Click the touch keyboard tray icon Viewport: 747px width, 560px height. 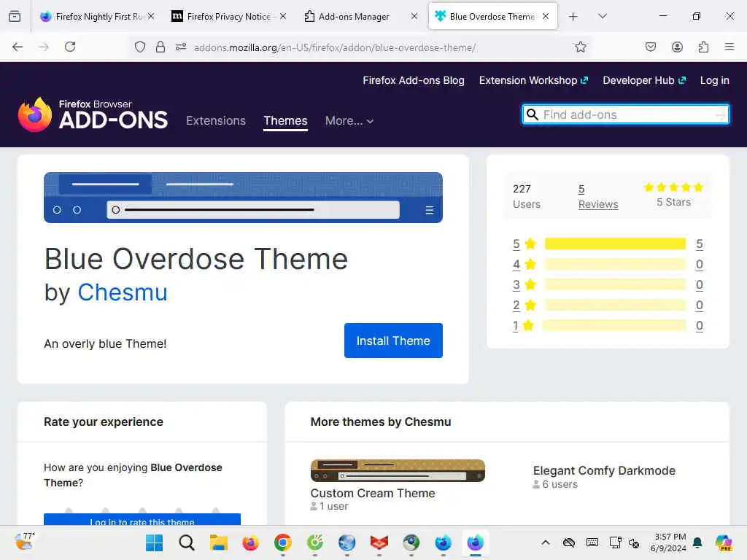592,542
